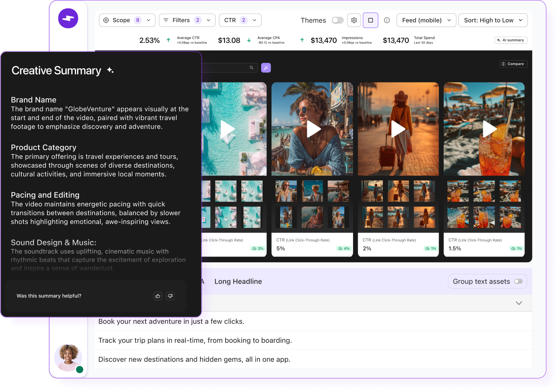The image size is (560, 392).
Task: Click the 3% green badge
Action: pos(258,248)
